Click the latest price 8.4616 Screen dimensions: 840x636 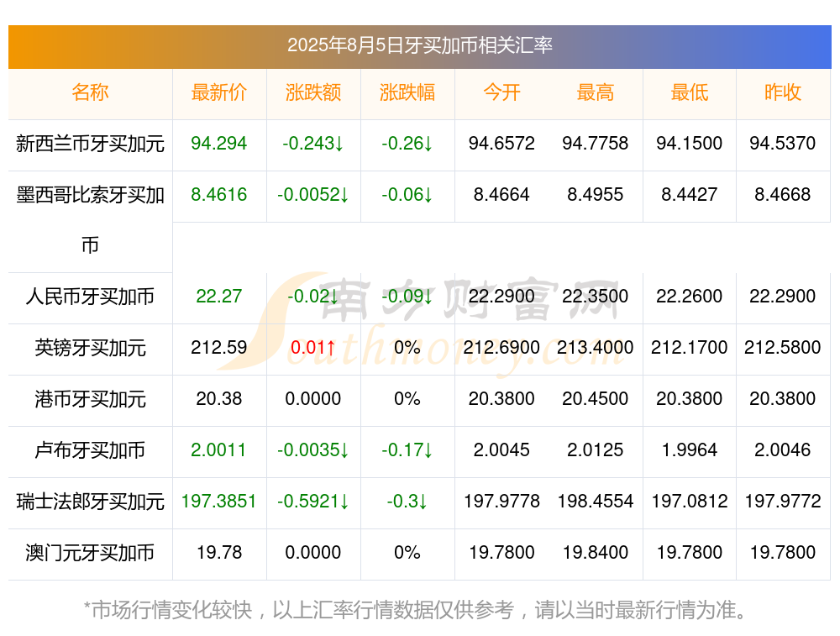218,195
